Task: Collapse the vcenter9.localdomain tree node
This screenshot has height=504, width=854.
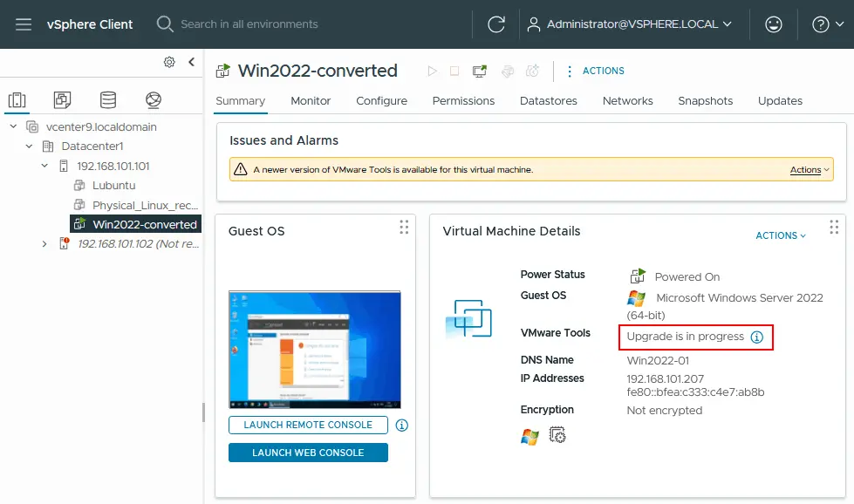Action: pyautogui.click(x=14, y=126)
